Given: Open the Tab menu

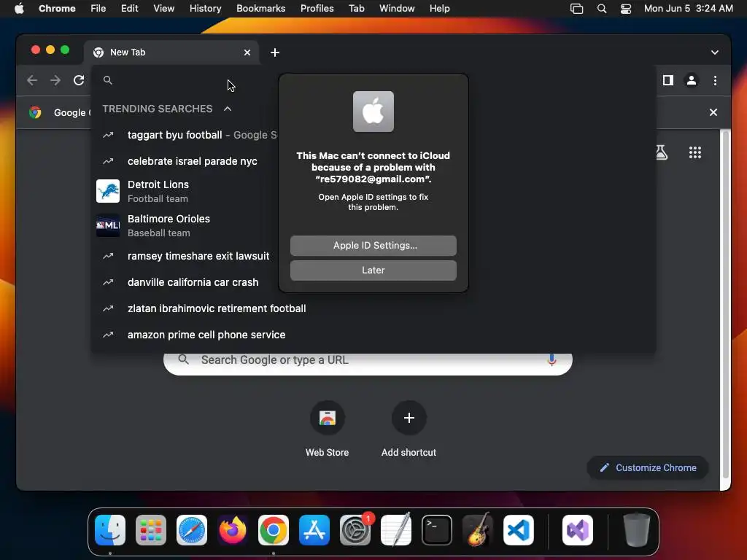Looking at the screenshot, I should coord(356,8).
